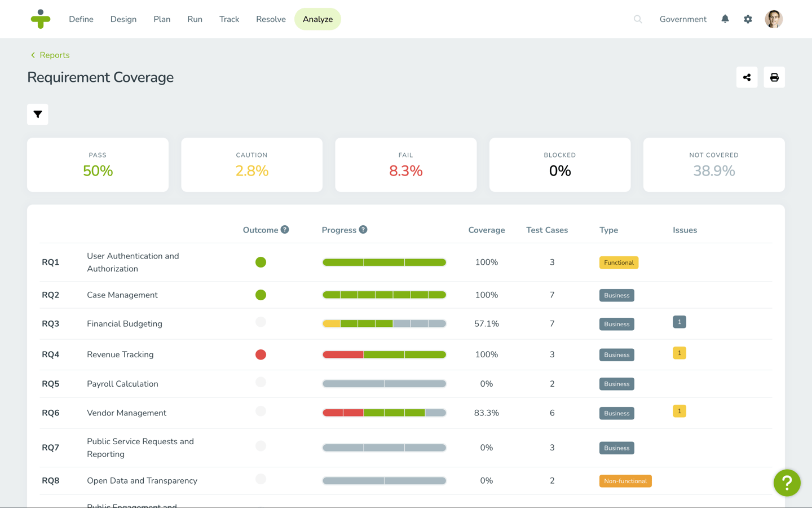
Task: Select the NOT COVERED 38.9% card
Action: point(714,165)
